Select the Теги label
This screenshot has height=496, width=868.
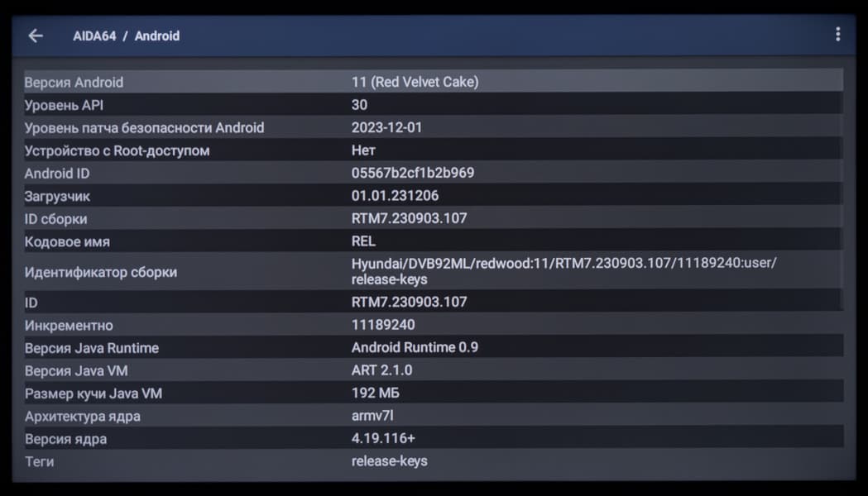click(39, 461)
